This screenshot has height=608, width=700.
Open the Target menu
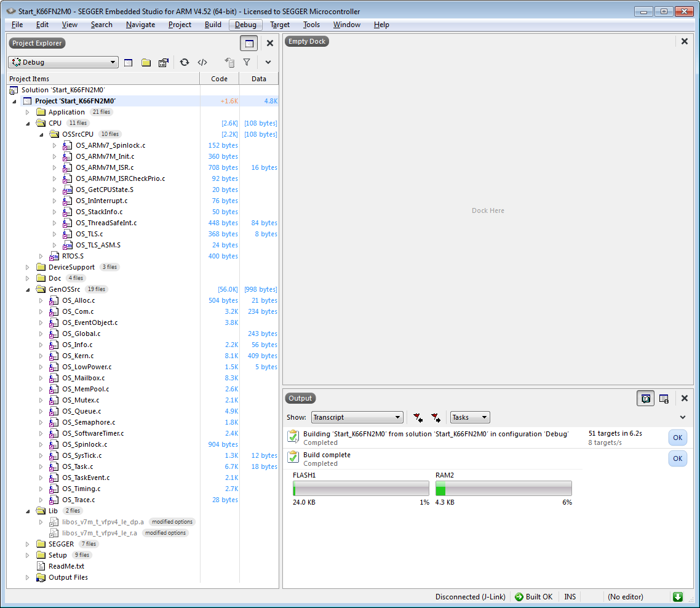tap(280, 25)
